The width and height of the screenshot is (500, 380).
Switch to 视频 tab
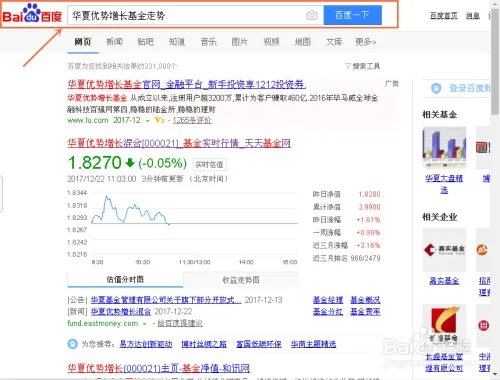point(271,42)
